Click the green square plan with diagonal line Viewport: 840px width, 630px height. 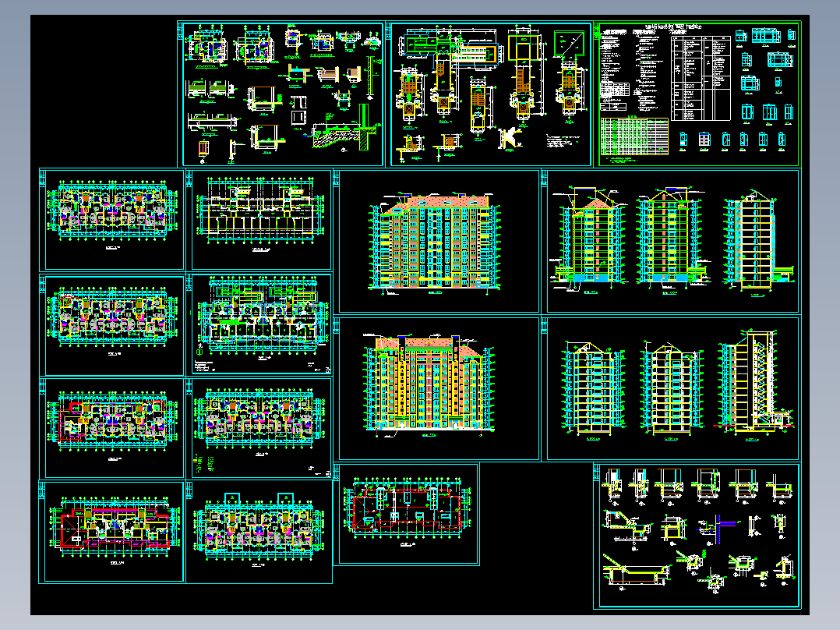tap(568, 44)
